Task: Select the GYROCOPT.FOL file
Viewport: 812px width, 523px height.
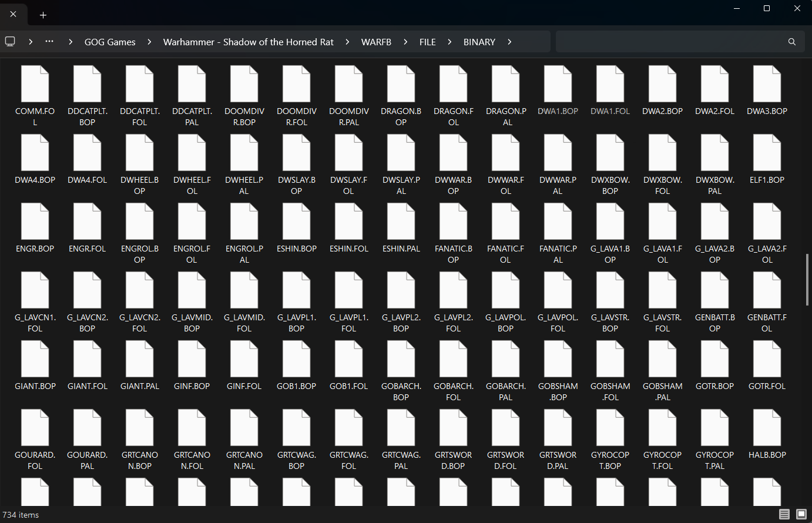Action: pyautogui.click(x=663, y=440)
